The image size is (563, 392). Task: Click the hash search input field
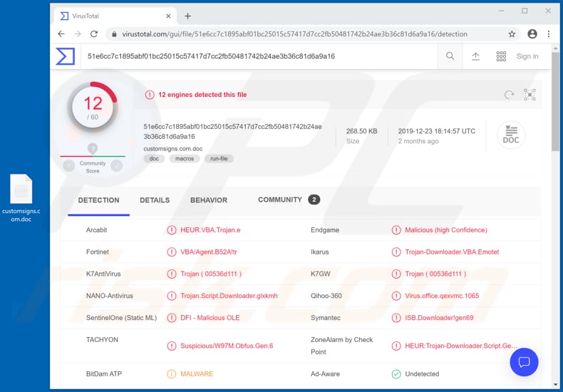click(x=259, y=56)
